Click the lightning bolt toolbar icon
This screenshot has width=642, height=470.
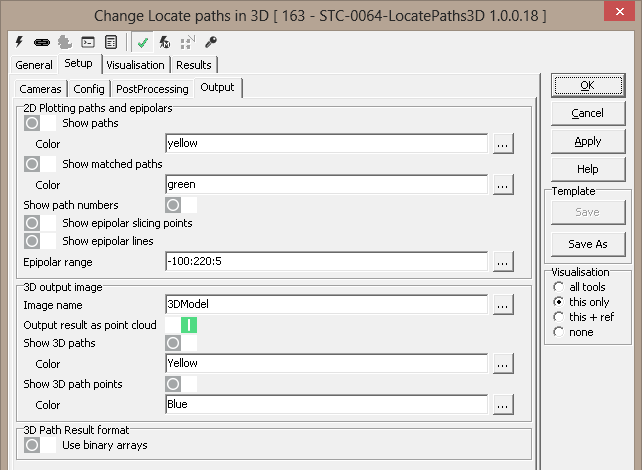[x=21, y=43]
